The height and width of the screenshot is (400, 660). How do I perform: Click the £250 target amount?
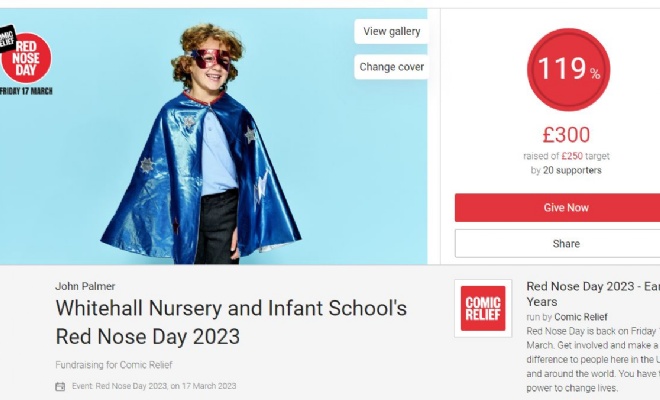[x=572, y=156]
